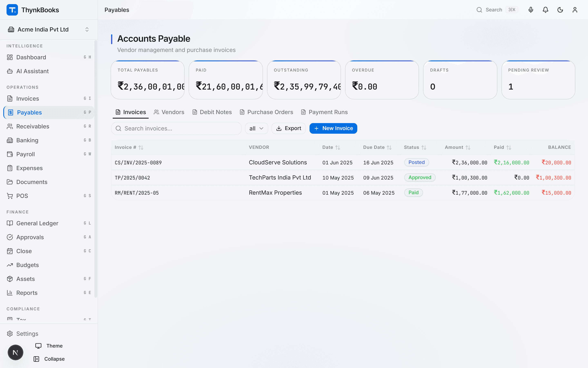Open Assets box icon
Image resolution: width=588 pixels, height=368 pixels.
(x=10, y=279)
